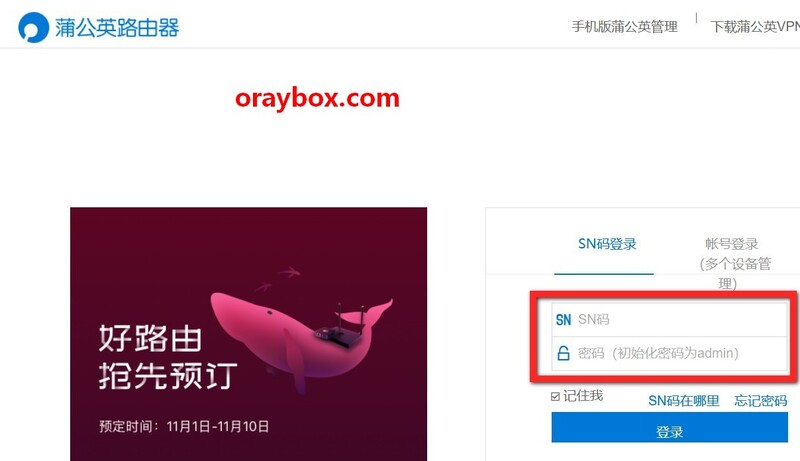
Task: Click the padlock icon in the password field
Action: click(563, 353)
